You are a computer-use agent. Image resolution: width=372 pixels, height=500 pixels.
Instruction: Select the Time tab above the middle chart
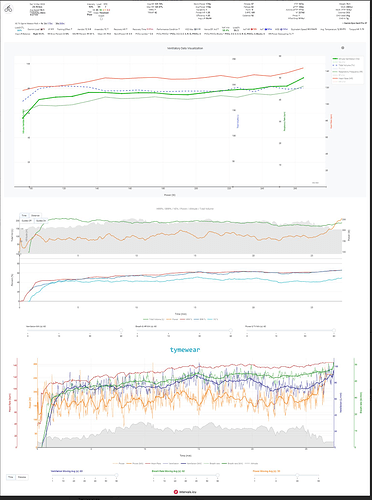tap(24, 216)
